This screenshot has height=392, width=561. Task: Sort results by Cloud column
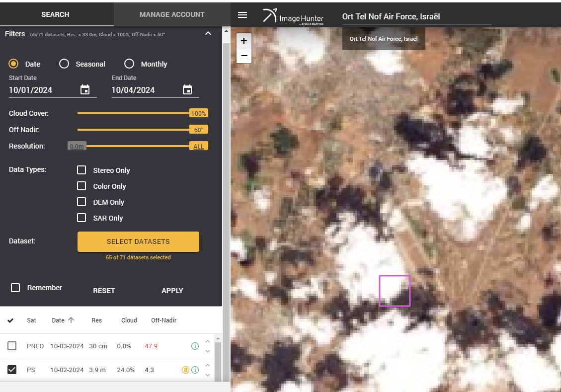coord(129,320)
